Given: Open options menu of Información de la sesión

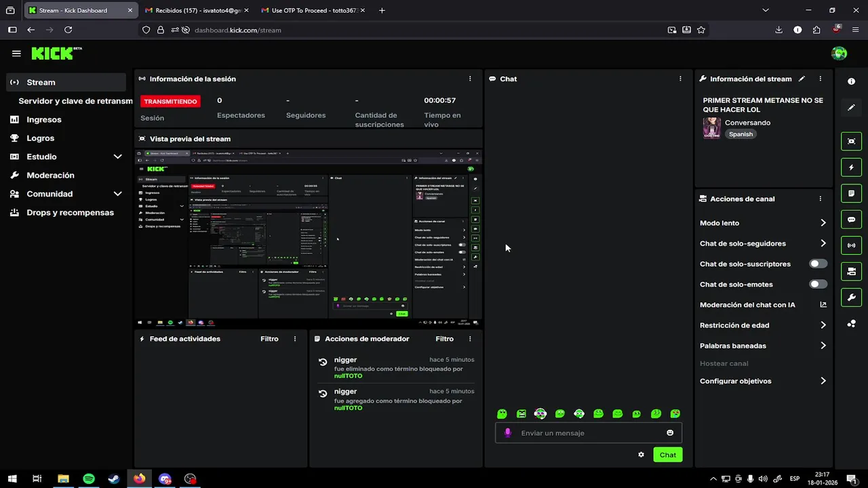Looking at the screenshot, I should pyautogui.click(x=470, y=79).
